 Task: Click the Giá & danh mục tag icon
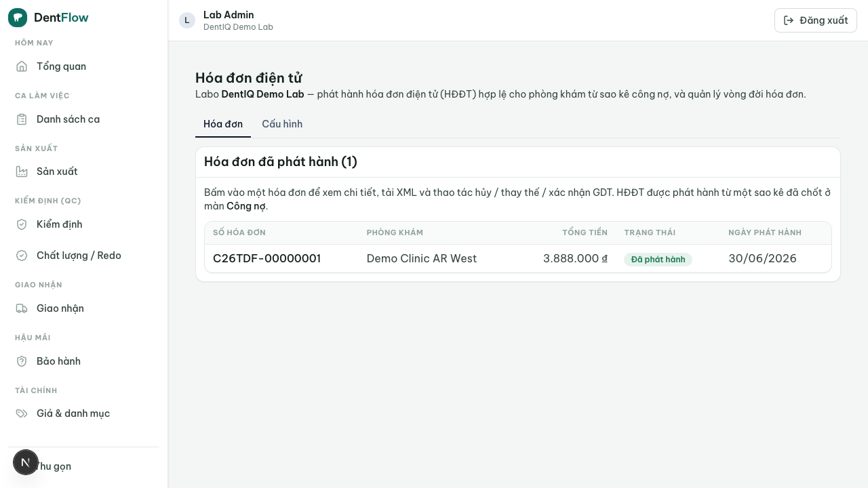[x=22, y=413]
